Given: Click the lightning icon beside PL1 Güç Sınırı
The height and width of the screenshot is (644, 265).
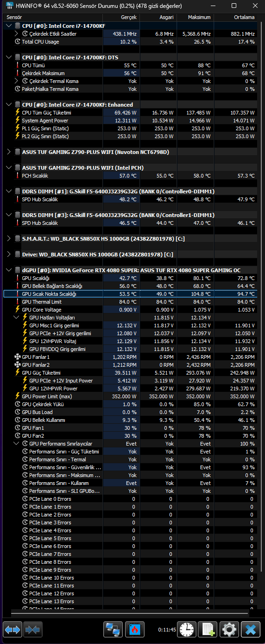Looking at the screenshot, I should tap(18, 128).
